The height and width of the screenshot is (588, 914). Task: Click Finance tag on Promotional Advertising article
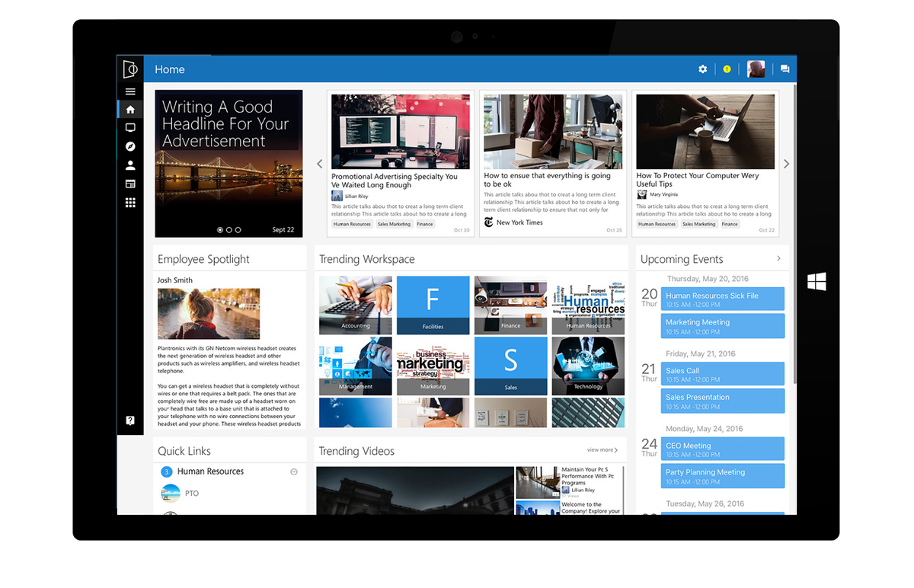[425, 224]
